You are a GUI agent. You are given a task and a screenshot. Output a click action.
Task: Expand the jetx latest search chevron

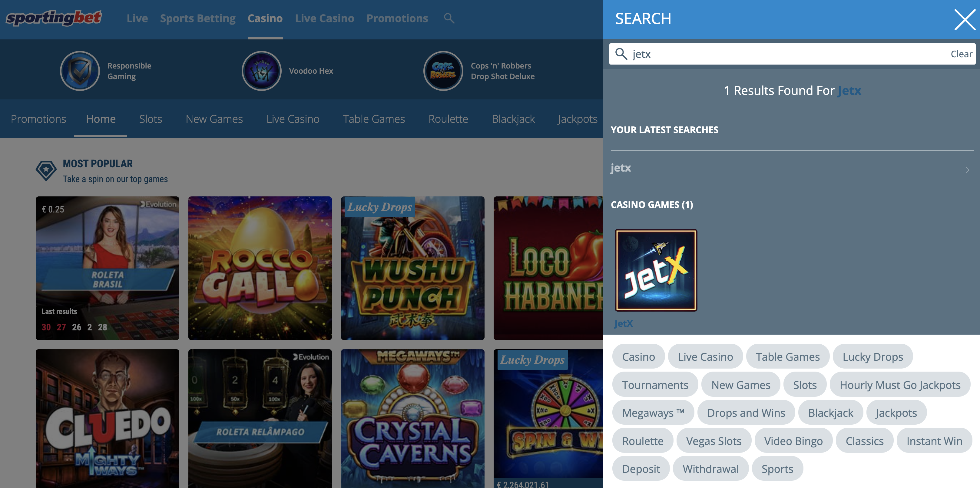tap(967, 170)
